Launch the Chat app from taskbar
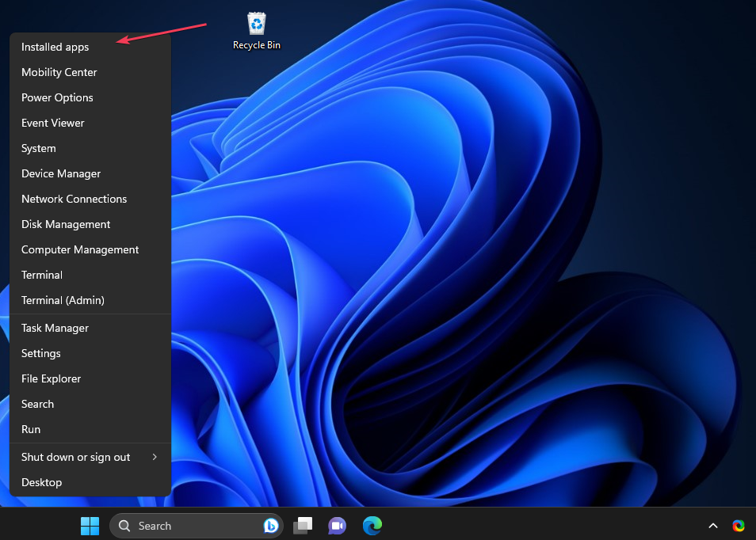Image resolution: width=756 pixels, height=540 pixels. [x=338, y=526]
